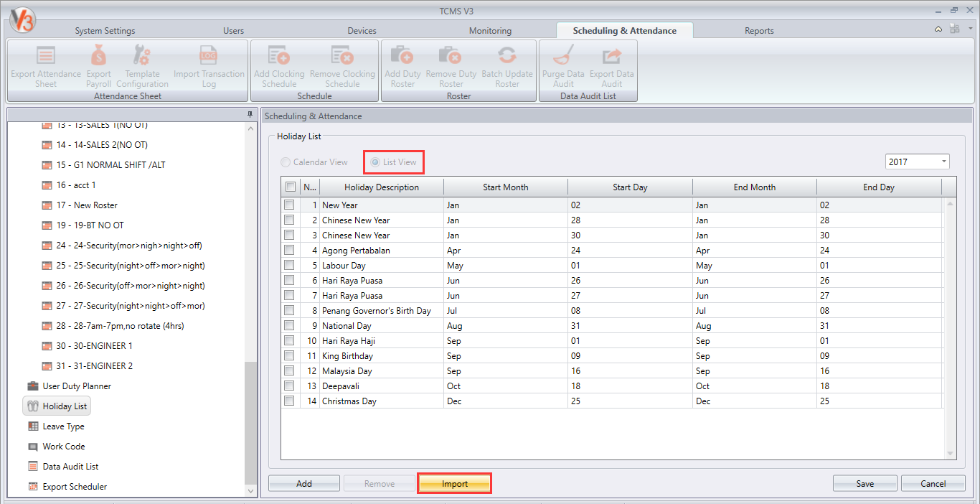This screenshot has width=980, height=504.
Task: Click the Export Attendance Sheet icon
Action: tap(46, 55)
